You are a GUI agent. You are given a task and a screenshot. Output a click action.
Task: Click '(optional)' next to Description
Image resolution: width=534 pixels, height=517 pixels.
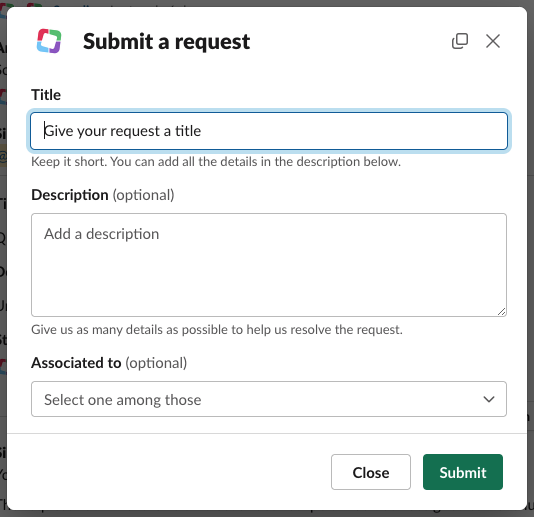point(143,195)
